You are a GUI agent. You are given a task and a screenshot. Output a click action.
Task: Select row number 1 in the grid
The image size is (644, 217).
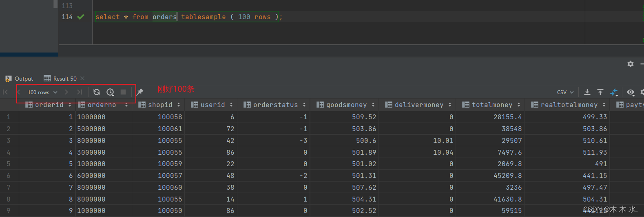tap(9, 117)
